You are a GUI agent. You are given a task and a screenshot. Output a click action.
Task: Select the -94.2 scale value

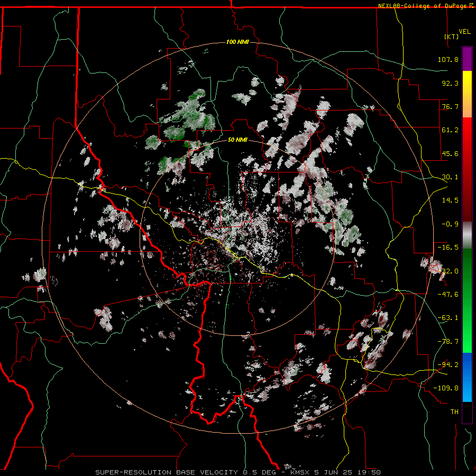[448, 365]
